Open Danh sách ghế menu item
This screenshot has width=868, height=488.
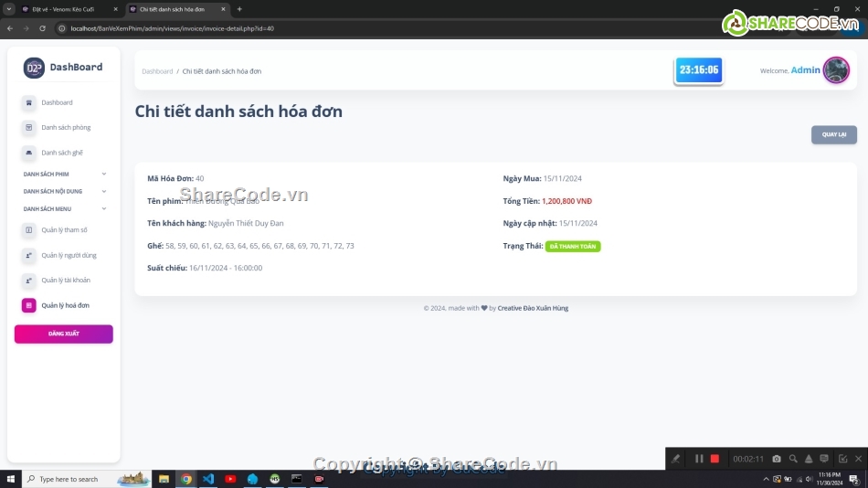62,153
